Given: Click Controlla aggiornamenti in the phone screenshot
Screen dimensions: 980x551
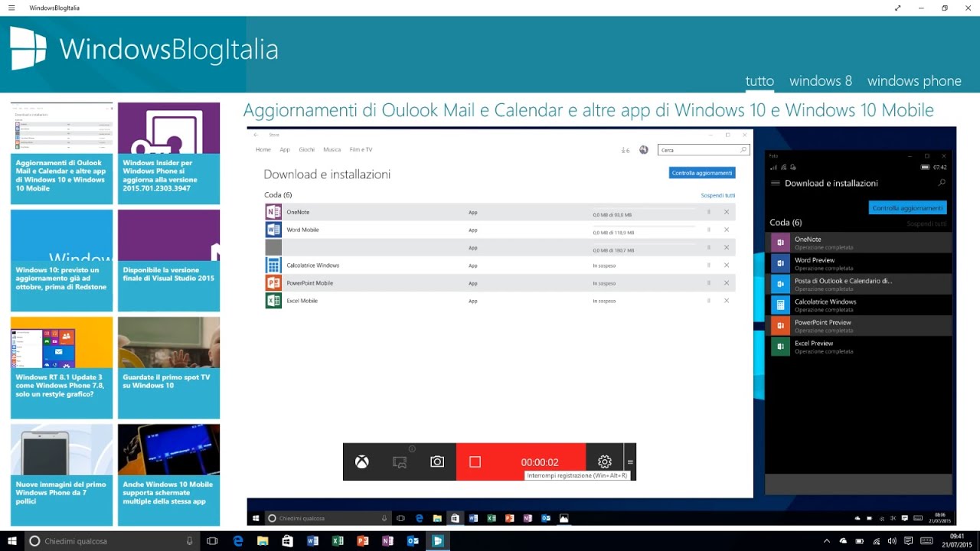Looking at the screenshot, I should tap(908, 207).
